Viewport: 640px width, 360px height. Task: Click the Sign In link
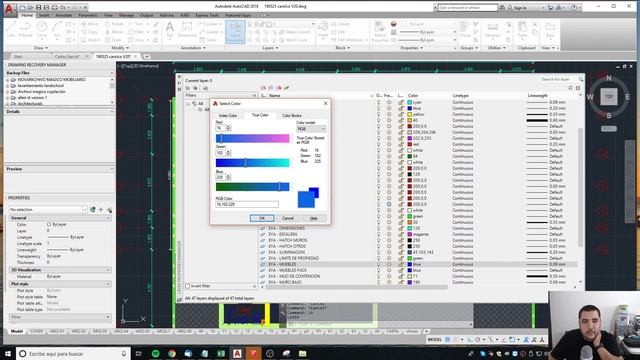click(x=520, y=8)
